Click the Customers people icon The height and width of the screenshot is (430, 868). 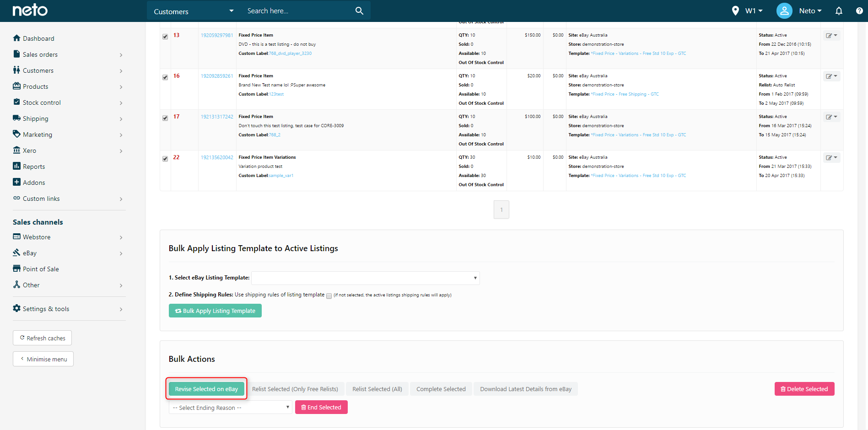16,70
